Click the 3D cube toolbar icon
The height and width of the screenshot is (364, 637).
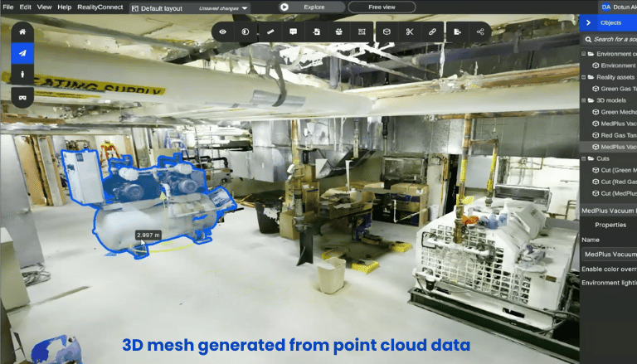pyautogui.click(x=387, y=32)
